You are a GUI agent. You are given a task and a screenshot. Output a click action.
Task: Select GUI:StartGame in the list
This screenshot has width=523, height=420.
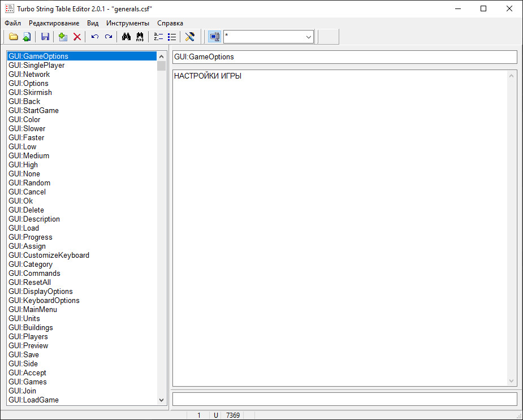(82, 110)
